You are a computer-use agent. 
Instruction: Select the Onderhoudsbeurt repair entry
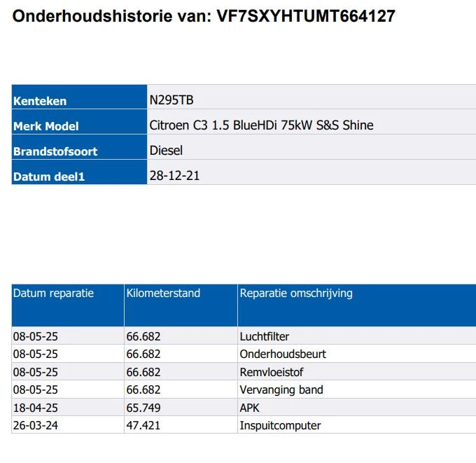(x=283, y=354)
